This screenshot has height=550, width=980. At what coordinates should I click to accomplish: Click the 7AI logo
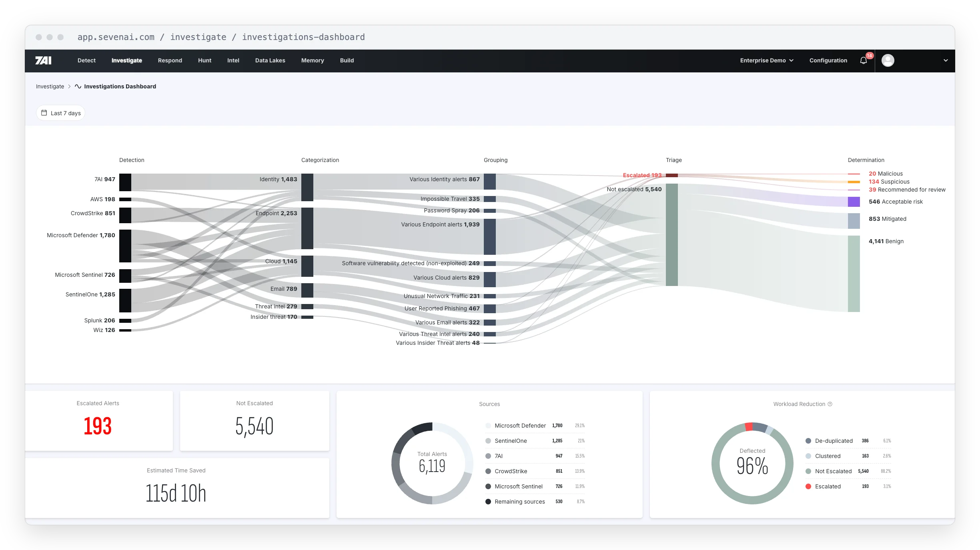pos(43,60)
